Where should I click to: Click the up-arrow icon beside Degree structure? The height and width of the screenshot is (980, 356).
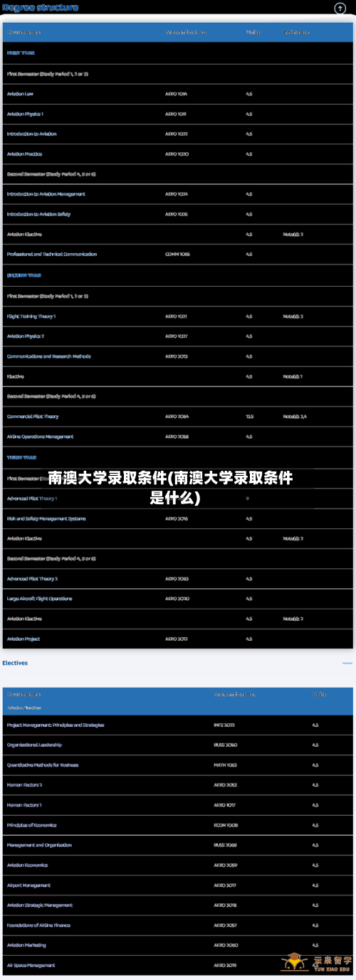click(x=339, y=9)
